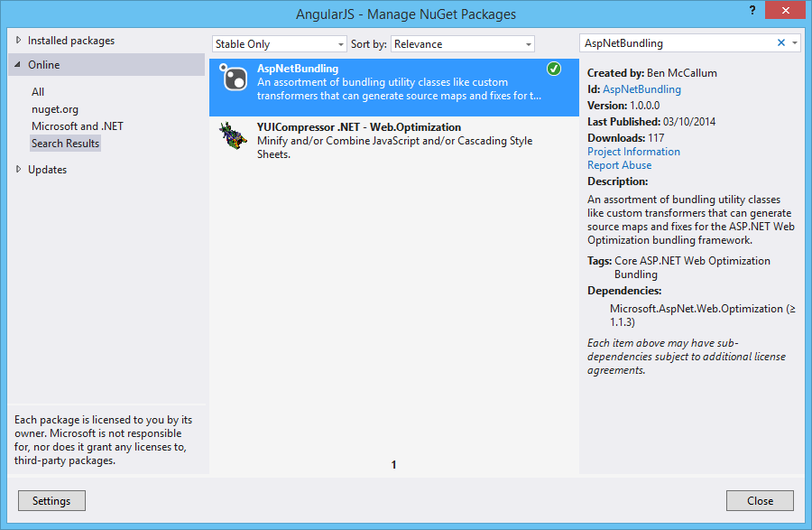This screenshot has width=812, height=530.
Task: Expand the Updates section
Action: [x=19, y=169]
